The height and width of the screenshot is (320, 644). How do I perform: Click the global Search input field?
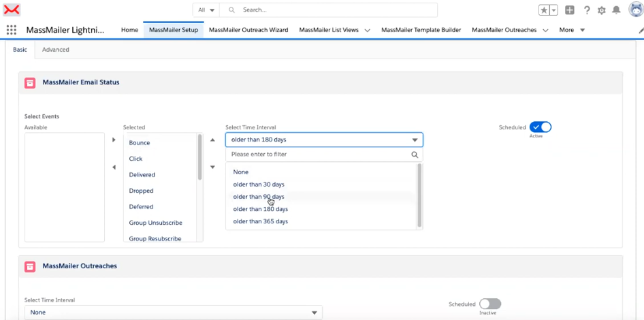click(x=329, y=10)
